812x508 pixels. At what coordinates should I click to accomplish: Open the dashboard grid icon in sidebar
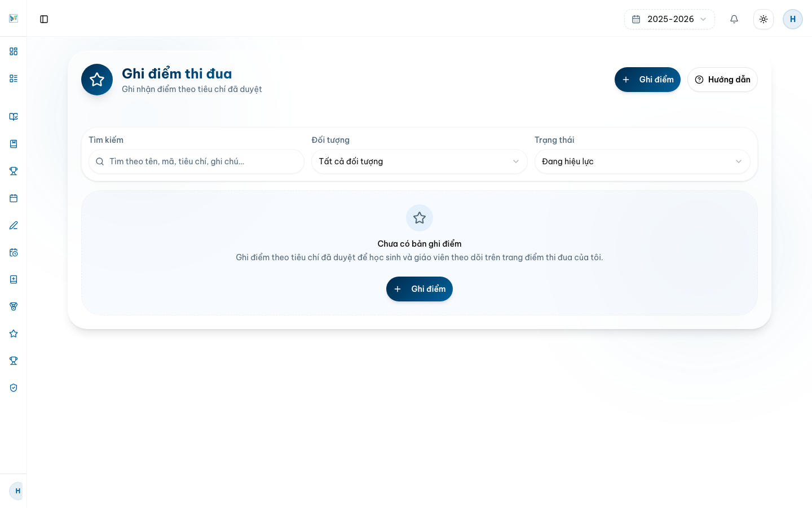pos(14,51)
